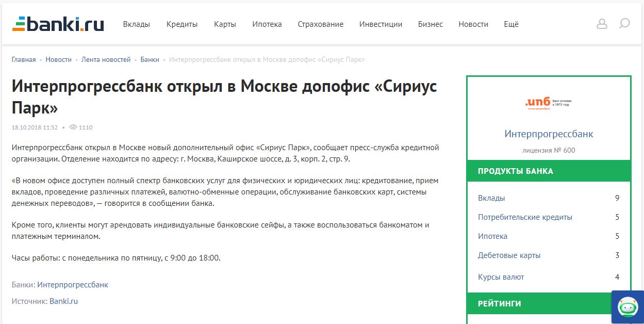Open the Кредиты menu
This screenshot has width=644, height=324.
pos(182,24)
